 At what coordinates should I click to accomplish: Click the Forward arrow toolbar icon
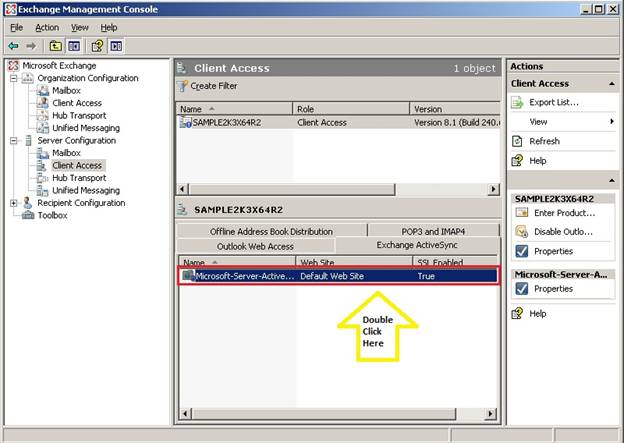pyautogui.click(x=31, y=46)
